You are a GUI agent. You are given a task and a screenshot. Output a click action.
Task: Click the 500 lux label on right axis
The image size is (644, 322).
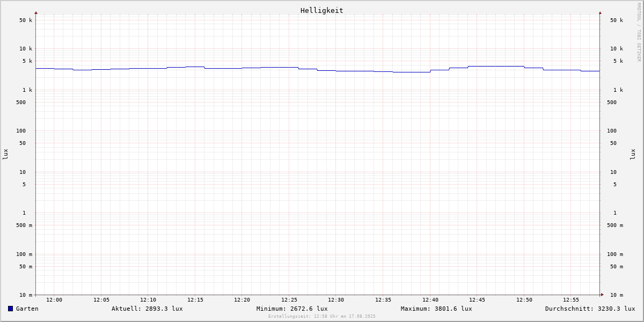[612, 103]
